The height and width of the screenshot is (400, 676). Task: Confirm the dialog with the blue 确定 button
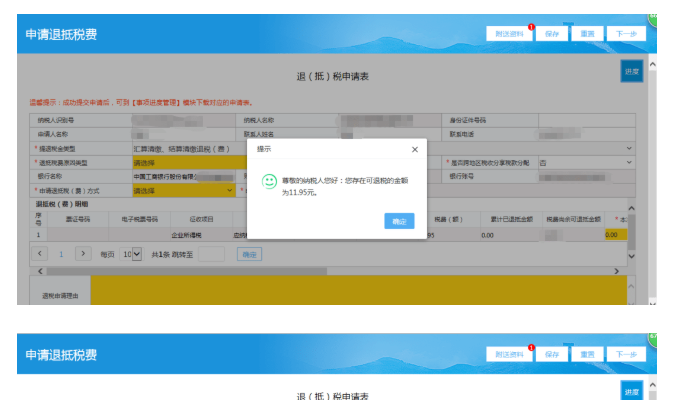(399, 221)
